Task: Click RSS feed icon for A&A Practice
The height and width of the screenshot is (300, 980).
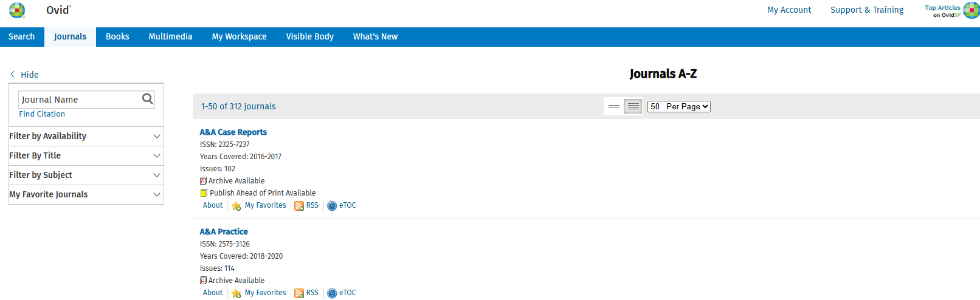Action: coord(299,293)
